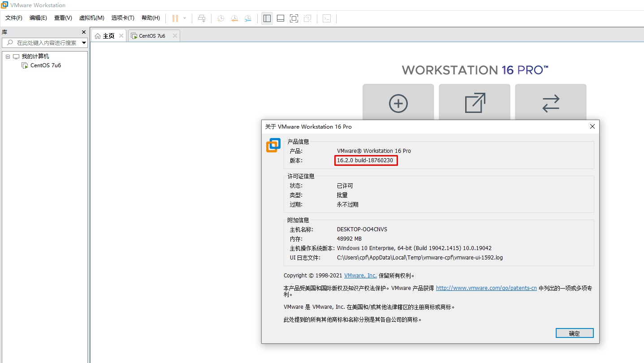Enter full screen mode via toolbar icon
Viewport: 644px width, 363px height.
tap(294, 18)
